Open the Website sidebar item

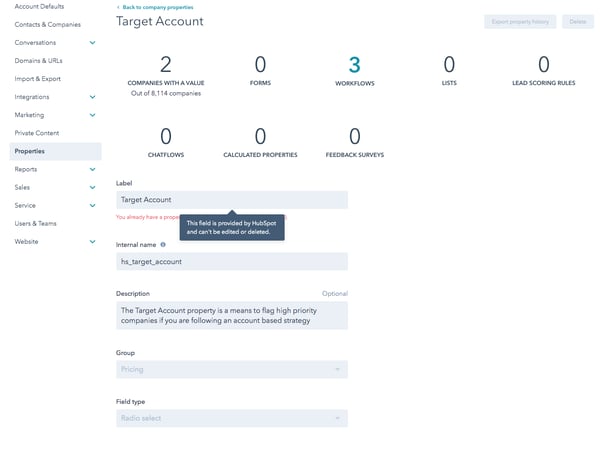pos(26,241)
